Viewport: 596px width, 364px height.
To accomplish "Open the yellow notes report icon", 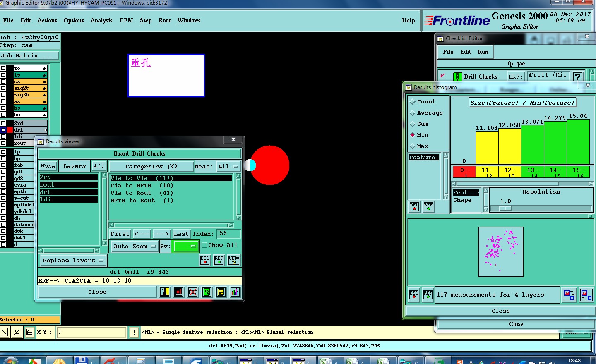I will [x=221, y=292].
